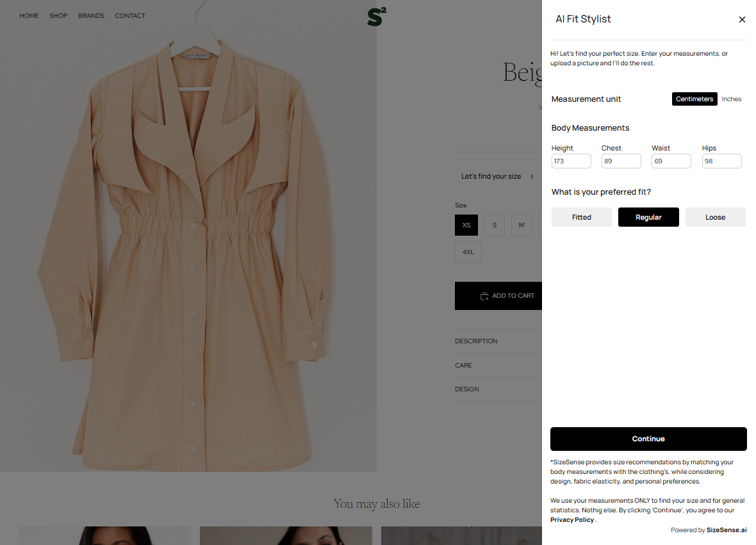
Task: Open the upload a picture link
Action: tap(574, 63)
